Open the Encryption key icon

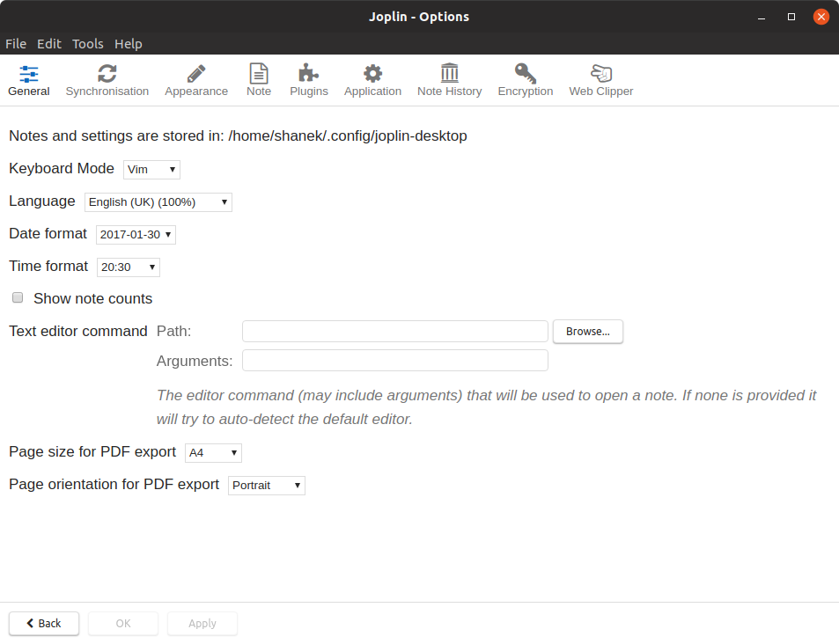(x=526, y=73)
